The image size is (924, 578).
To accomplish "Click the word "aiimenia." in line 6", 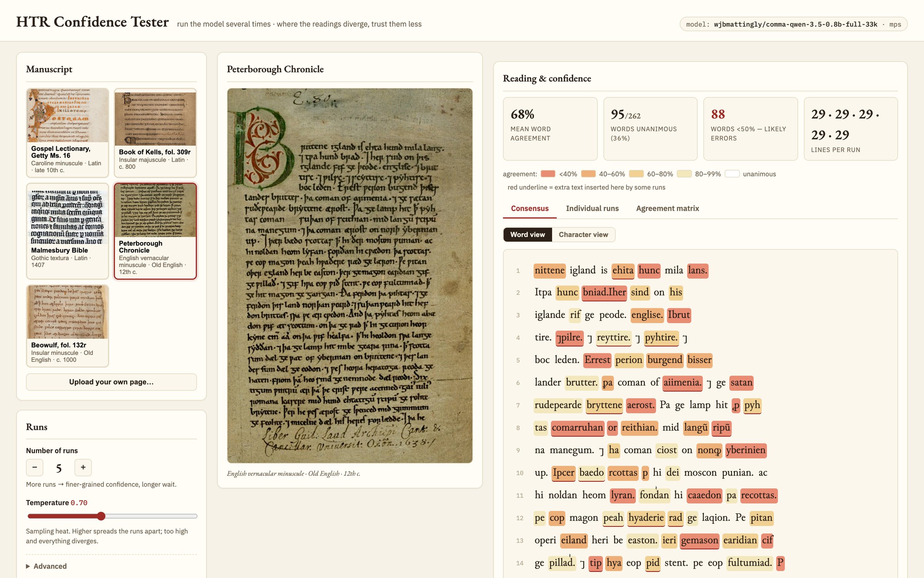I will tap(683, 383).
